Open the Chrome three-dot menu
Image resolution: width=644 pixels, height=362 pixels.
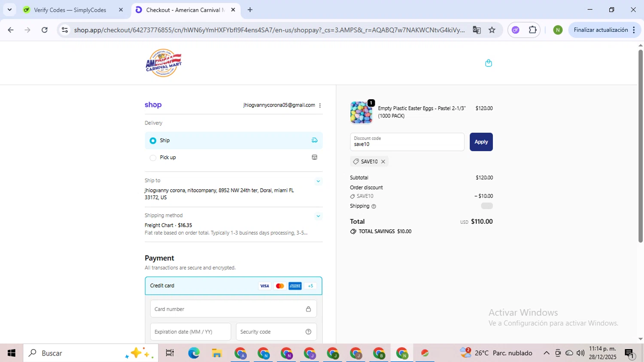634,30
